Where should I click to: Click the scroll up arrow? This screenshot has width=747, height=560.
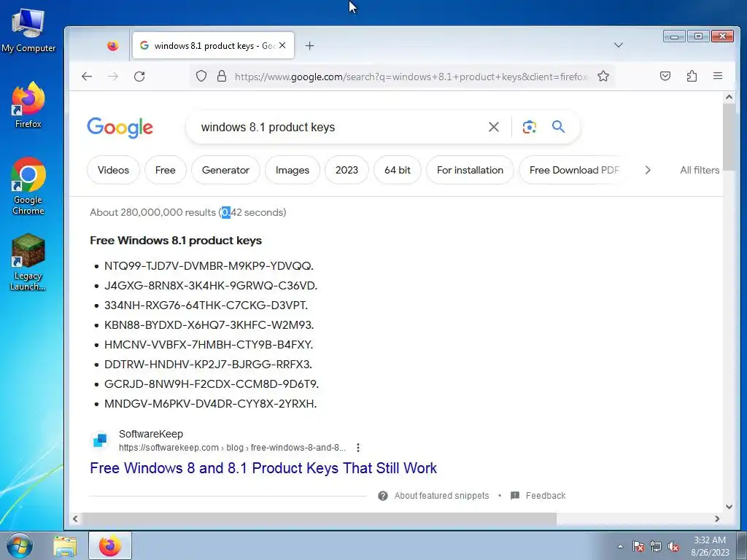729,97
